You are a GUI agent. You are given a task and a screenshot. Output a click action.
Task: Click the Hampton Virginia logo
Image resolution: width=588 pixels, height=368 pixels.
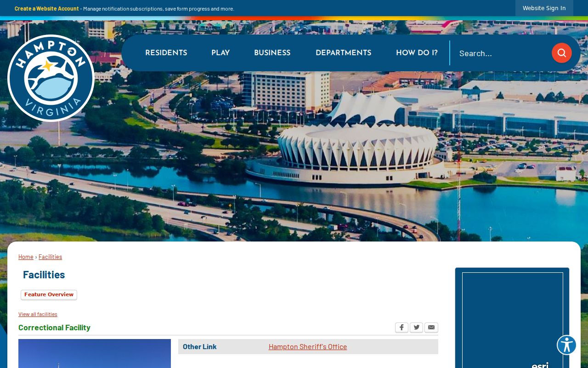[x=51, y=78]
